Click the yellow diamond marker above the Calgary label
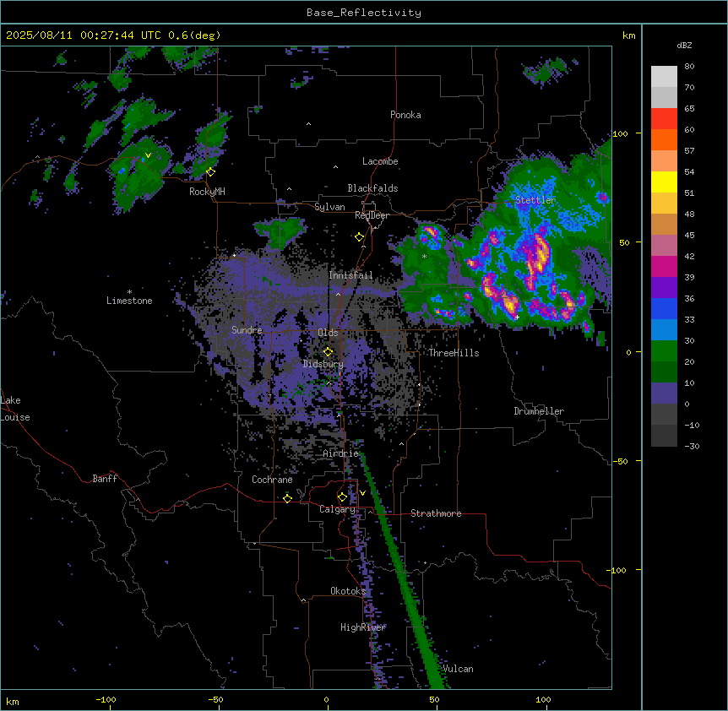The width and height of the screenshot is (728, 711). (x=342, y=497)
